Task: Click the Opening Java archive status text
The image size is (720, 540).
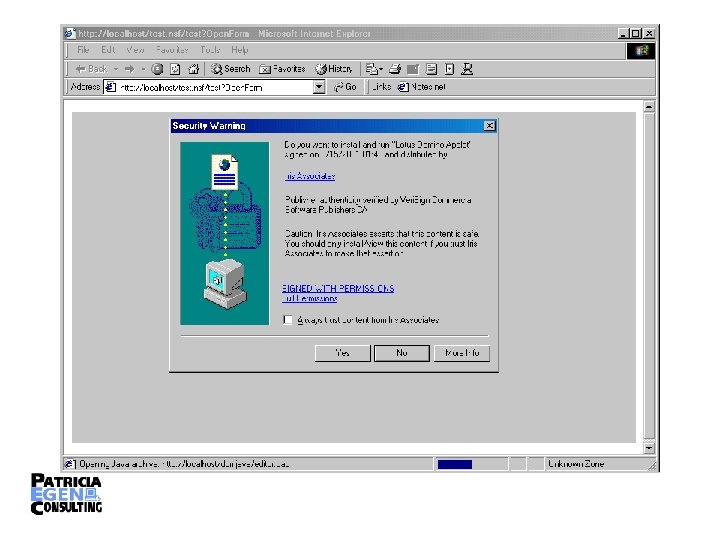Action: [184, 464]
